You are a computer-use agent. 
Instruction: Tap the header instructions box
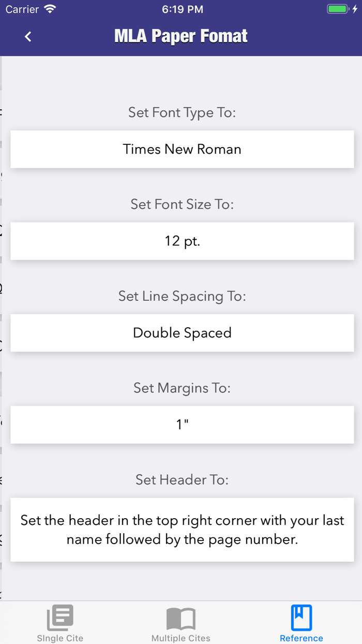click(x=182, y=530)
